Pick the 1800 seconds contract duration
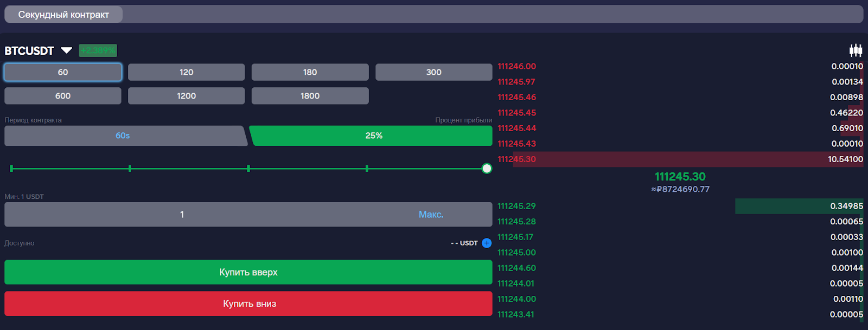 (x=310, y=96)
